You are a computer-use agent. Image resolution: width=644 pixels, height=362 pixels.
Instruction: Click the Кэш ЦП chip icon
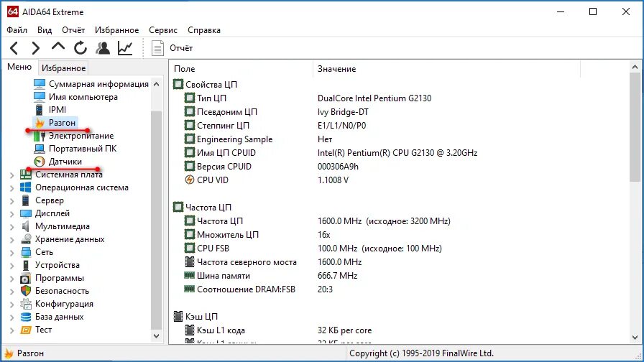tap(178, 316)
